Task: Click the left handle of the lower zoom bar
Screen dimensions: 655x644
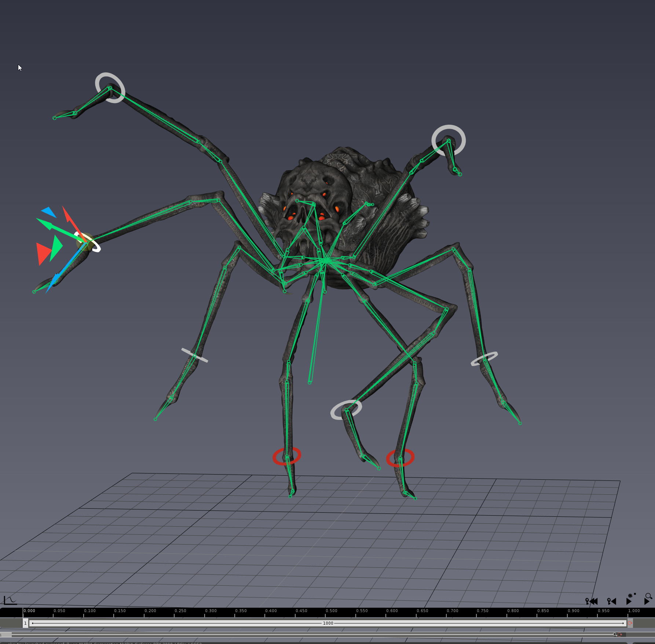Action: coord(6,634)
